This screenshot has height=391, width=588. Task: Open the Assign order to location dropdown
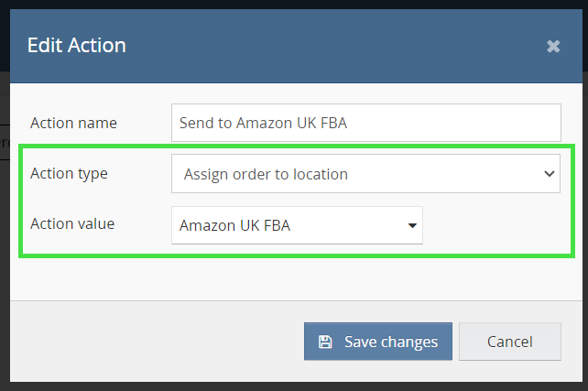pos(365,173)
